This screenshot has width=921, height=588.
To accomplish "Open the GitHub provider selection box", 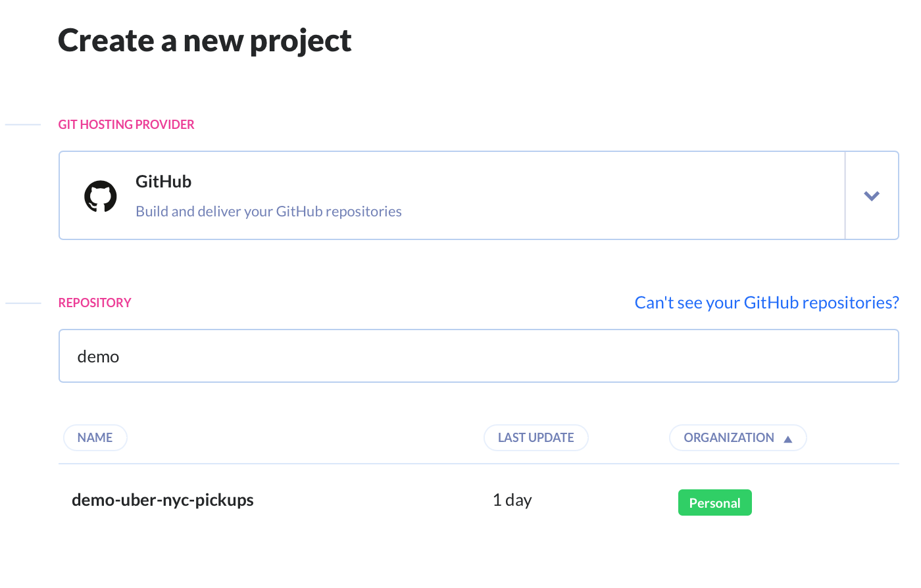I will click(451, 196).
